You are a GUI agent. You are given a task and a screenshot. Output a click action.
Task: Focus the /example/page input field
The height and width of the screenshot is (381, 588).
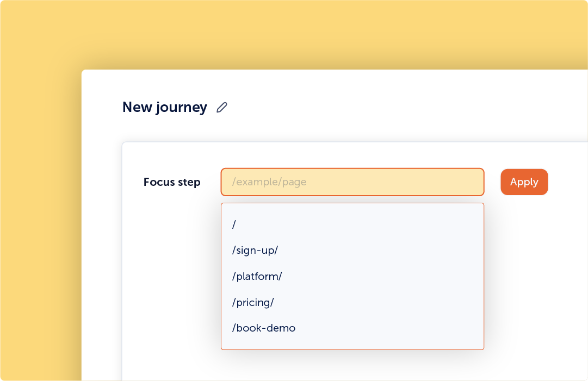352,182
